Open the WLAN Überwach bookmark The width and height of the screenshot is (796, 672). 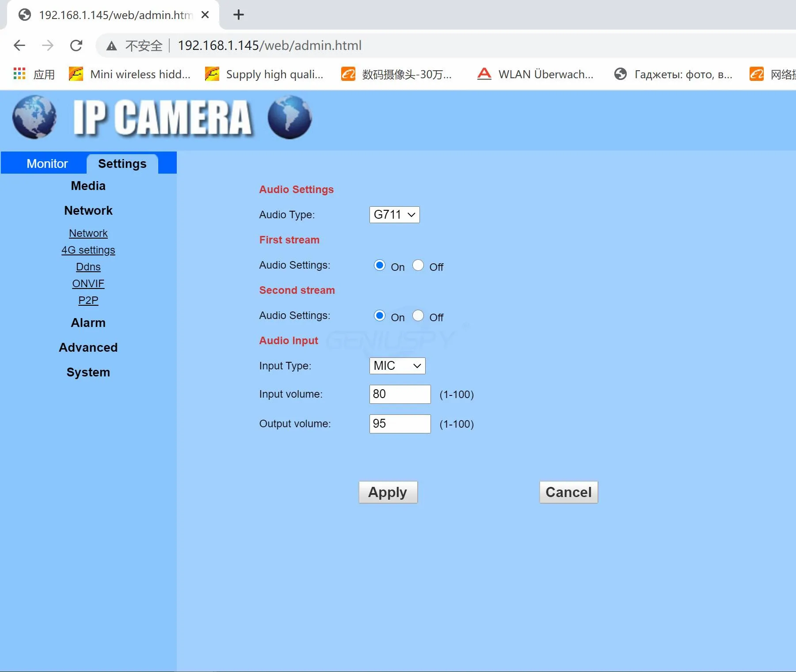(536, 74)
